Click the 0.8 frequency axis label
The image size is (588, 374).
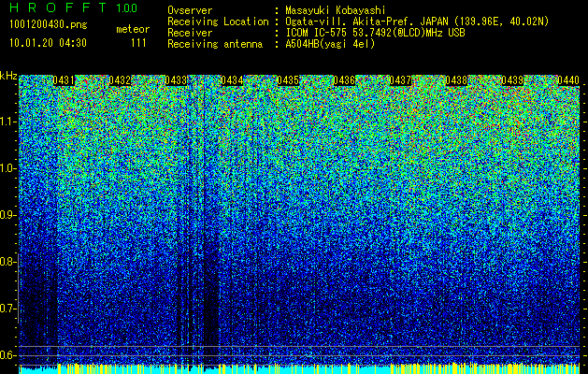click(7, 262)
